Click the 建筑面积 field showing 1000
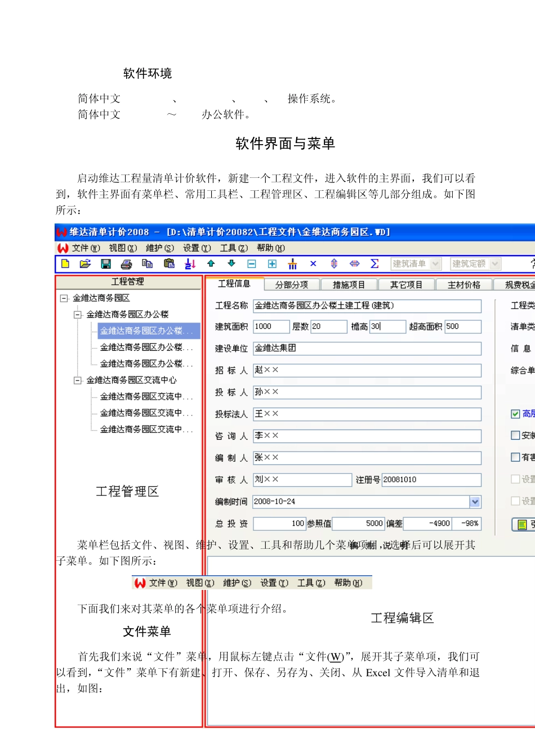This screenshot has width=535, height=756. point(271,326)
